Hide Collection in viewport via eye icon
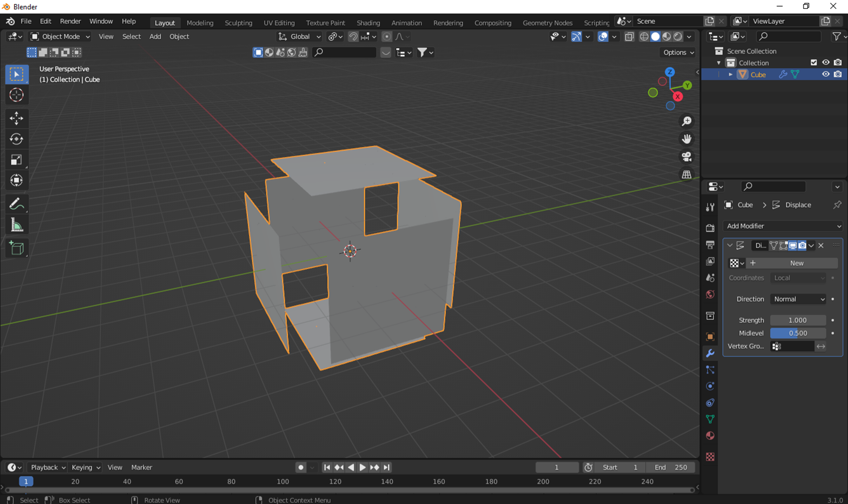 point(825,62)
